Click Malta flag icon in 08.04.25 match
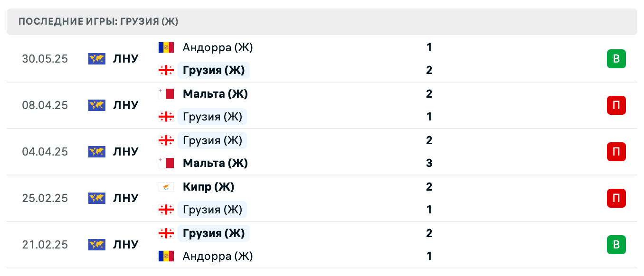This screenshot has width=644, height=276. [166, 94]
